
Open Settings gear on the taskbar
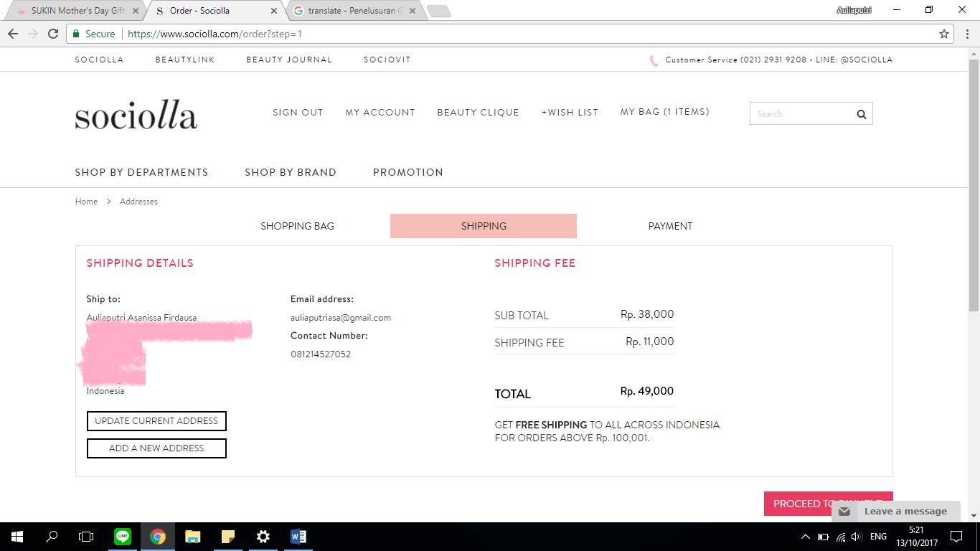tap(263, 537)
